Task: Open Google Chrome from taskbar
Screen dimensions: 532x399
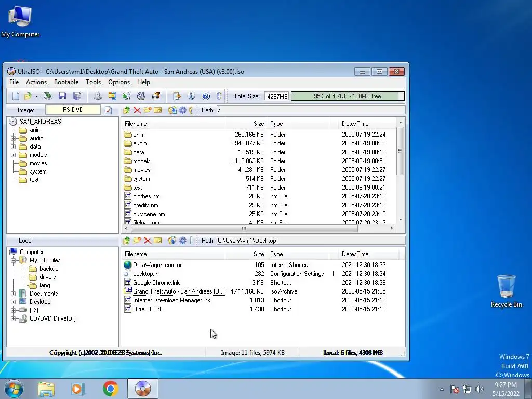Action: tap(111, 389)
